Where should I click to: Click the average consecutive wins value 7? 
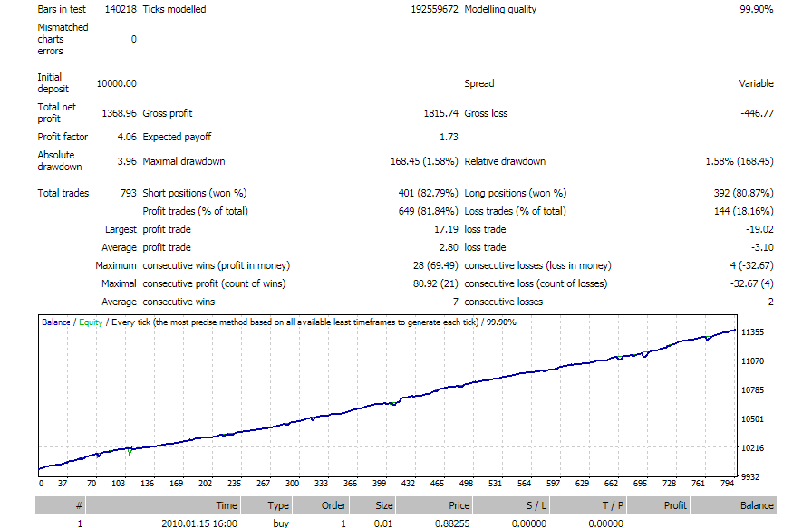(456, 302)
